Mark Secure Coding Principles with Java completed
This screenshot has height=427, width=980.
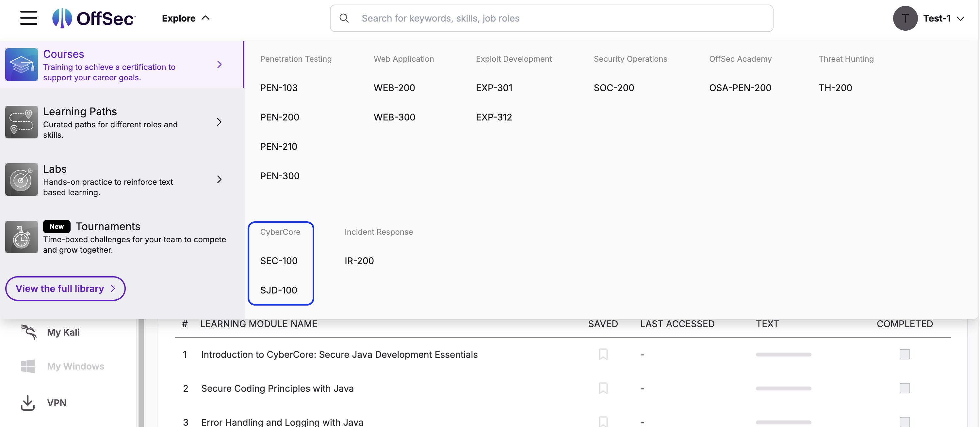pyautogui.click(x=904, y=388)
